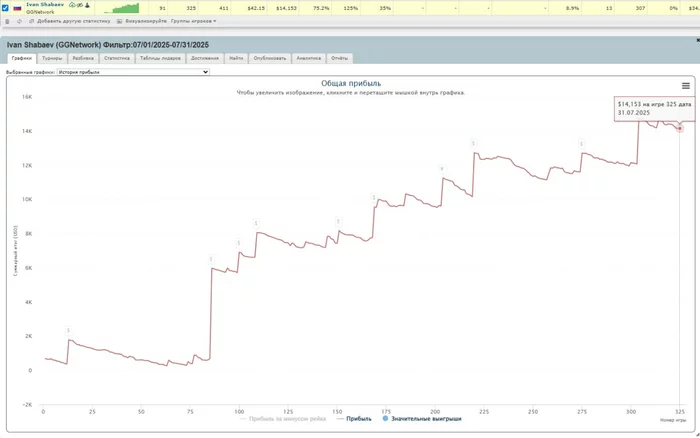The width and height of the screenshot is (700, 438).
Task: Click the Визуализируйте link
Action: point(146,21)
